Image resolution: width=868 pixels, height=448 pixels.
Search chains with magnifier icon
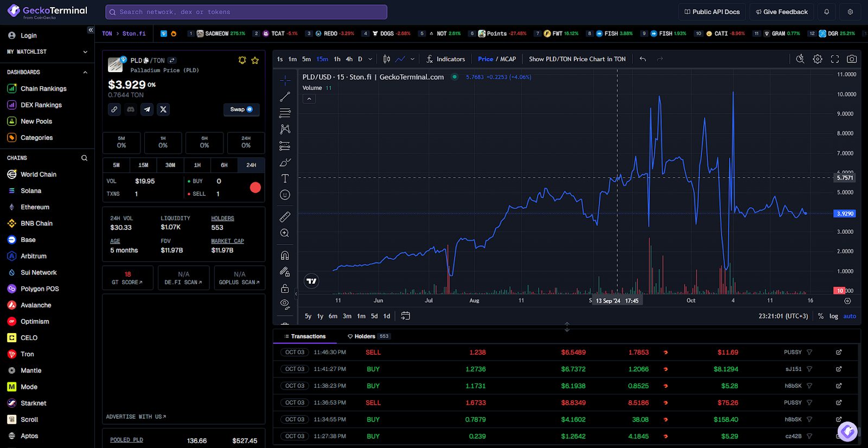[84, 158]
